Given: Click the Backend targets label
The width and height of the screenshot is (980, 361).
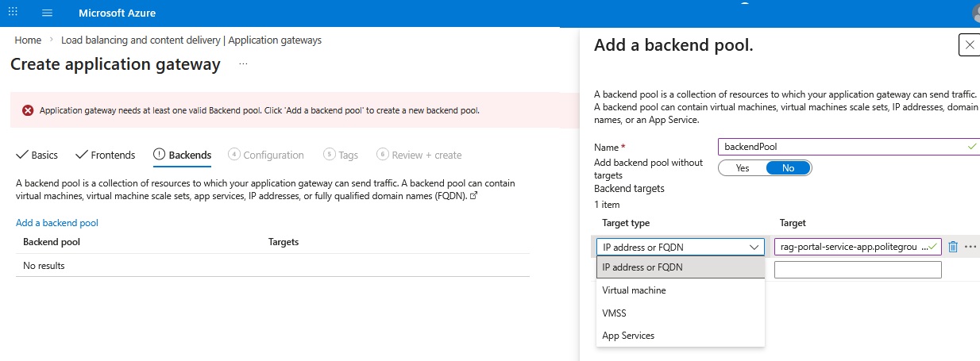Looking at the screenshot, I should click(x=629, y=189).
